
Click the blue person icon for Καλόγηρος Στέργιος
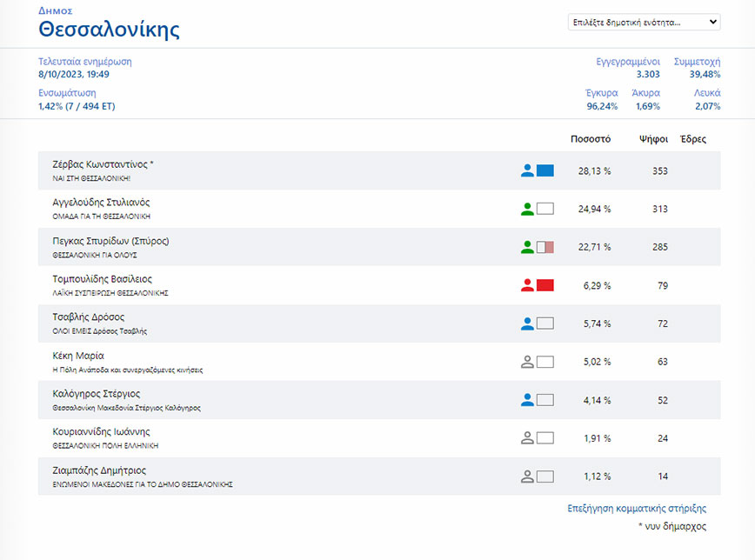coord(527,400)
